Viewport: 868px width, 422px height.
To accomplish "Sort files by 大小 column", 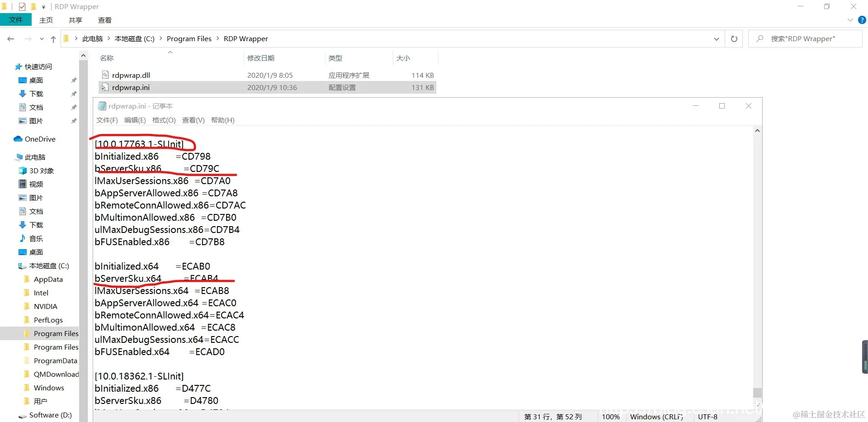I will (x=403, y=58).
